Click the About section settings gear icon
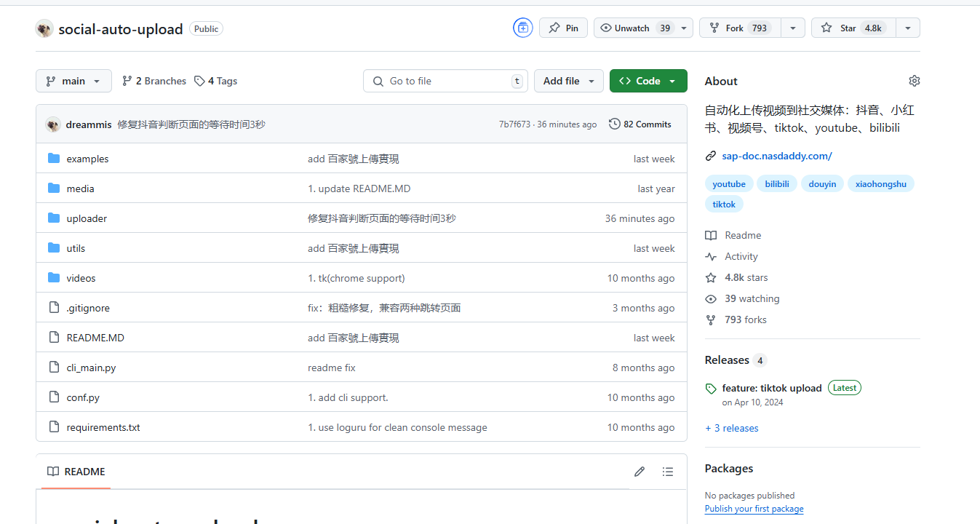Viewport: 980px width, 524px height. point(914,81)
